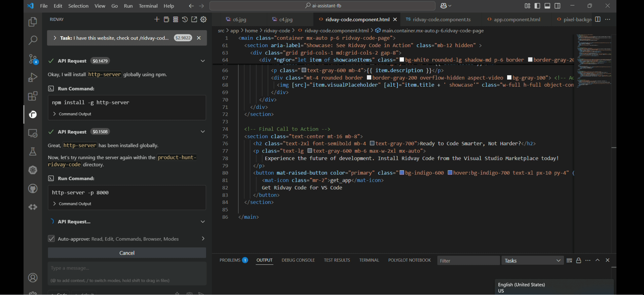The height and width of the screenshot is (295, 644).
Task: Collapse the $0.1479 API Request
Action: (202, 61)
